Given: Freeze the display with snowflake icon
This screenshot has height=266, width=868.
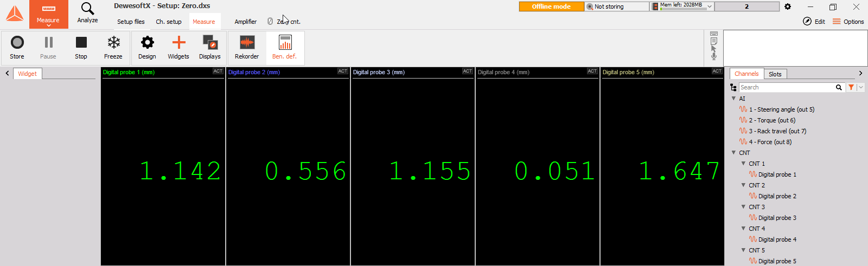Looking at the screenshot, I should 113,48.
